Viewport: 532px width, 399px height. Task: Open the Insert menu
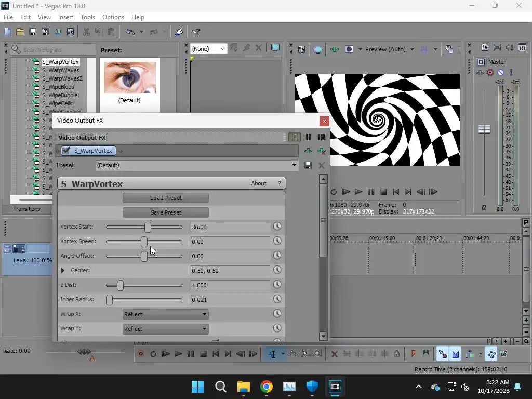[x=65, y=17]
